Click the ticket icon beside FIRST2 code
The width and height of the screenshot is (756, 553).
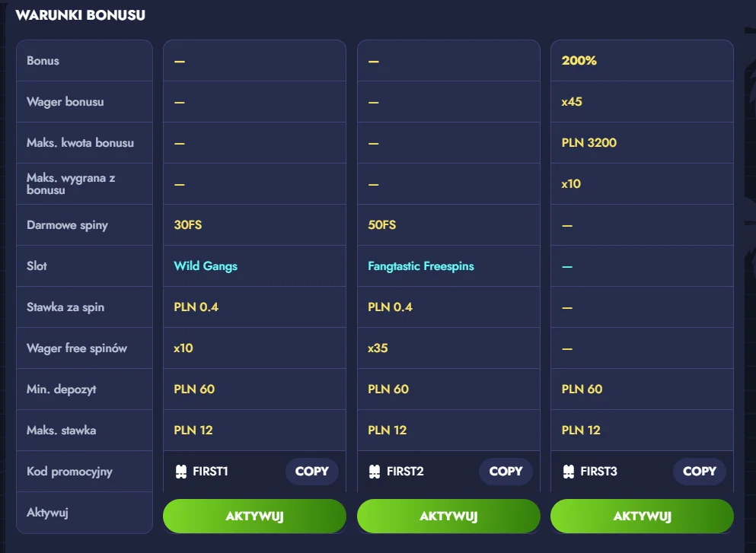click(375, 472)
